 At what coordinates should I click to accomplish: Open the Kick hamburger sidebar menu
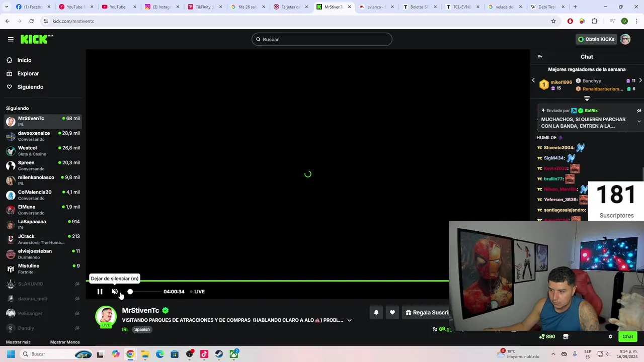point(11,39)
